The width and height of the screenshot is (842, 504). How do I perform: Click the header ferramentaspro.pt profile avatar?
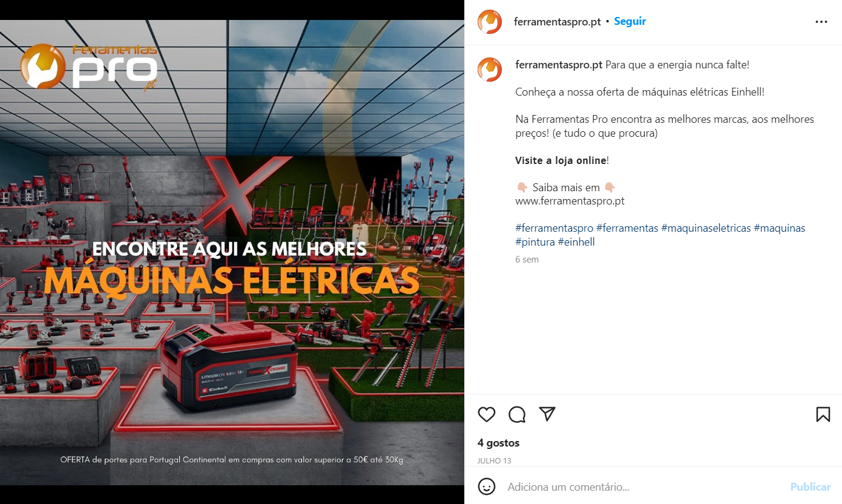pos(490,22)
